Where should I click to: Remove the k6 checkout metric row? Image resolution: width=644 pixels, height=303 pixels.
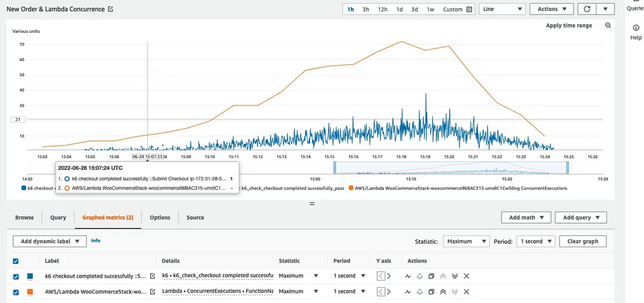click(x=467, y=276)
